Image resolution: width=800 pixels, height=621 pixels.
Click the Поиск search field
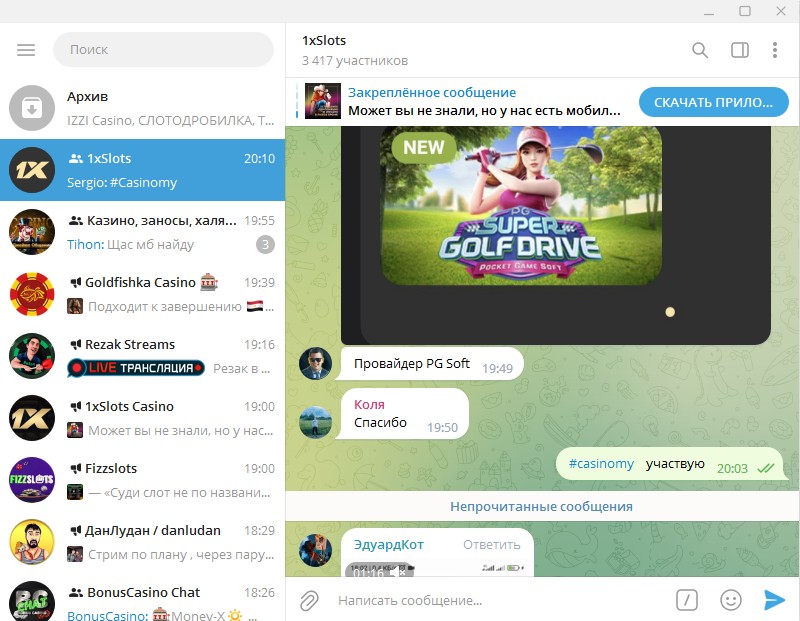coord(163,49)
